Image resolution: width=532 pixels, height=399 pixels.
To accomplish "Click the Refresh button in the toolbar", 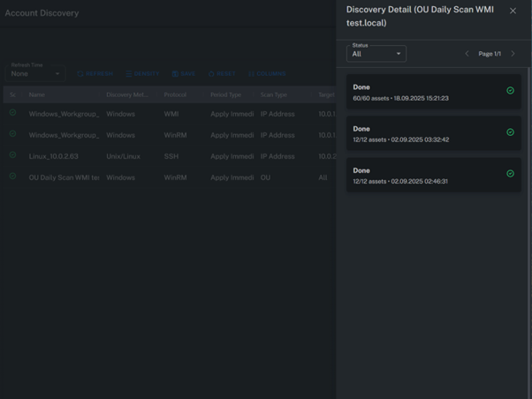I will (95, 74).
